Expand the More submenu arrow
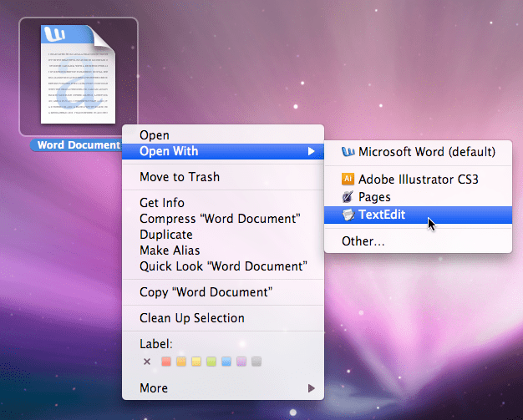Image resolution: width=523 pixels, height=420 pixels. [311, 388]
